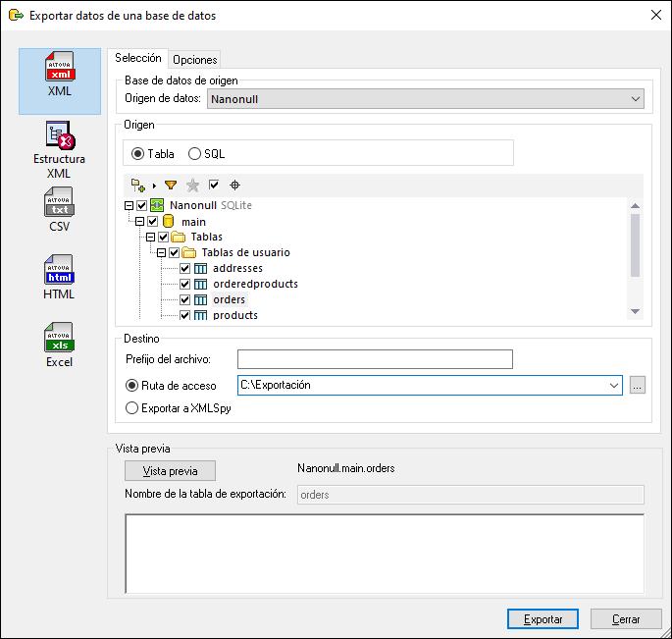Uncheck the main schema checkbox
Screen dimensions: 672x639
pos(153,222)
